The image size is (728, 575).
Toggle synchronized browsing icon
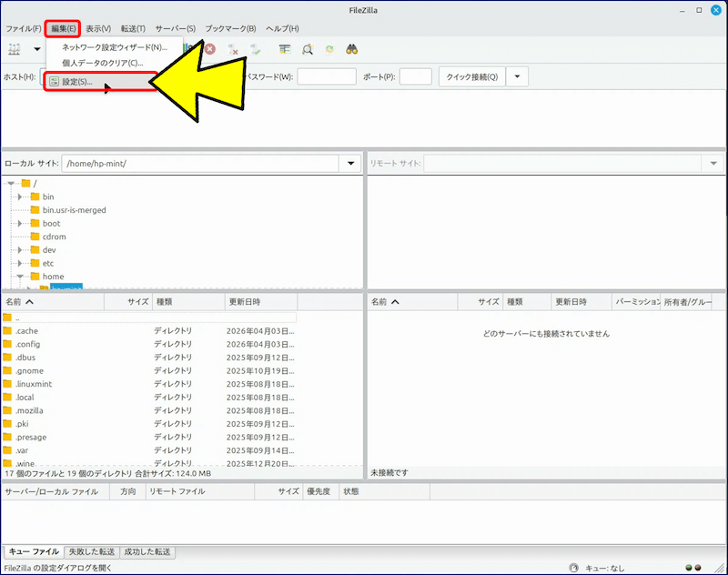coord(329,49)
